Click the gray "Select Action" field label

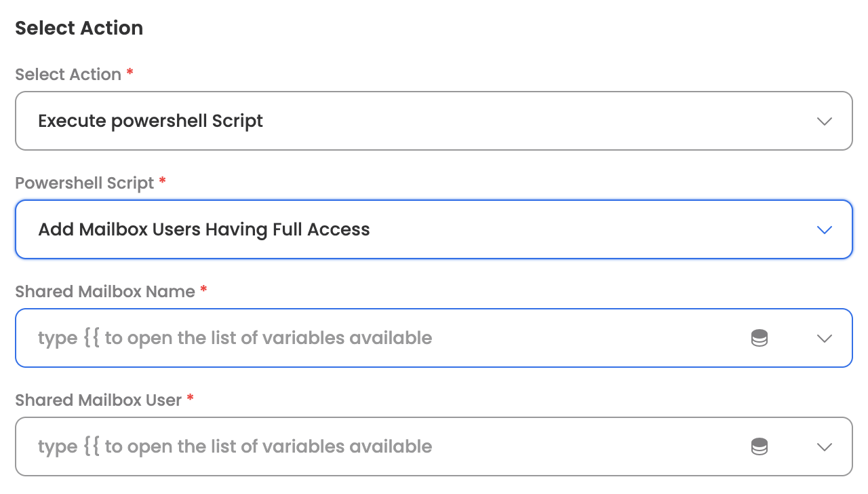[68, 74]
